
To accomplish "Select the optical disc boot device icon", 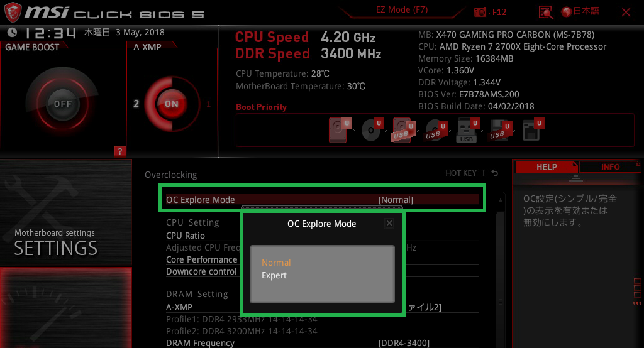I will click(x=372, y=130).
